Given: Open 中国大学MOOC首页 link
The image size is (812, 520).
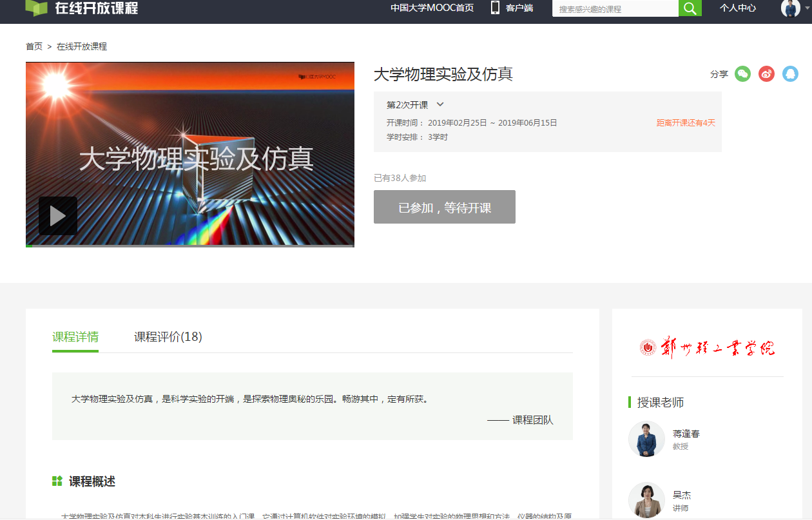Looking at the screenshot, I should [432, 8].
